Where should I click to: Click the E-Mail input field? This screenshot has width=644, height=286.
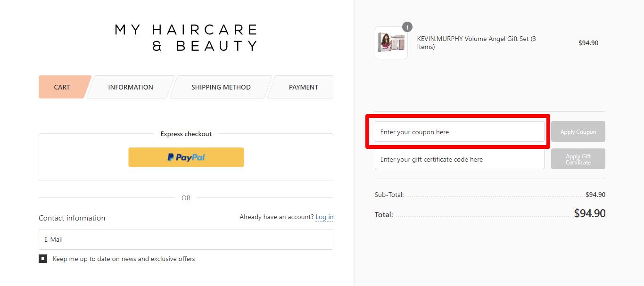pyautogui.click(x=186, y=239)
